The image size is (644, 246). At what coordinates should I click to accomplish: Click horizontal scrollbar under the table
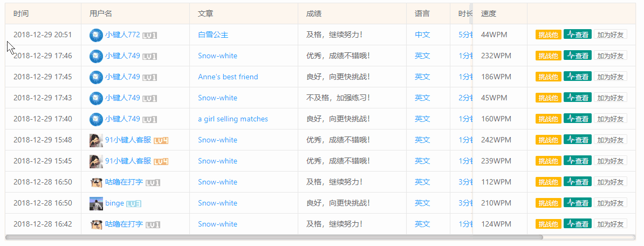click(274, 237)
